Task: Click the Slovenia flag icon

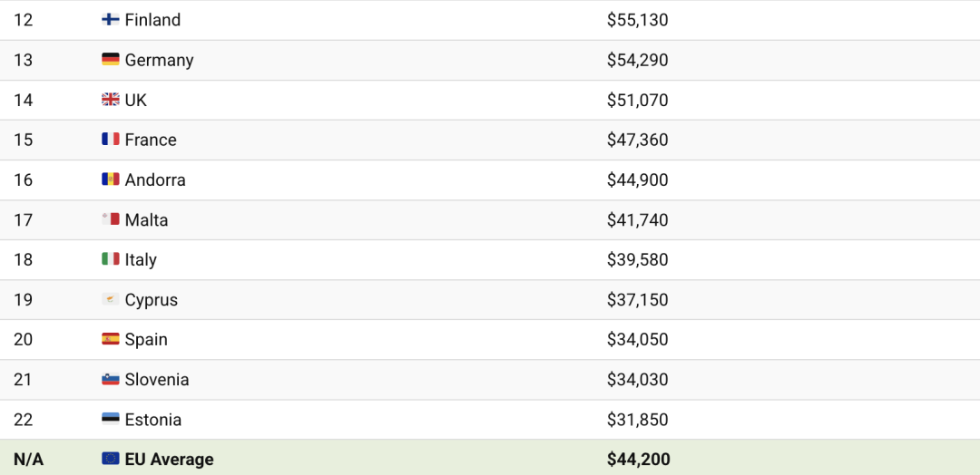Action: 111,380
